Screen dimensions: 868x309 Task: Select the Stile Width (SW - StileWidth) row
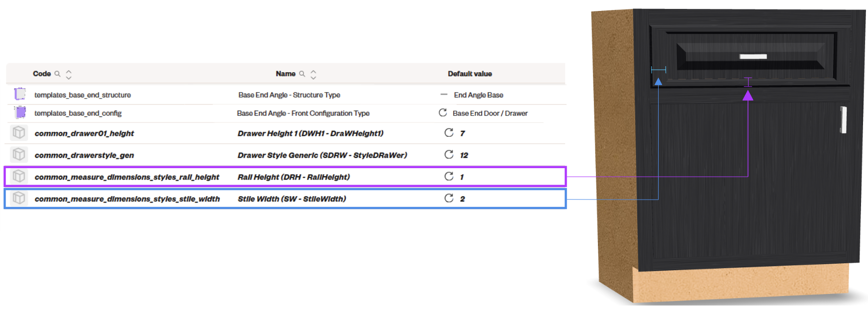285,199
